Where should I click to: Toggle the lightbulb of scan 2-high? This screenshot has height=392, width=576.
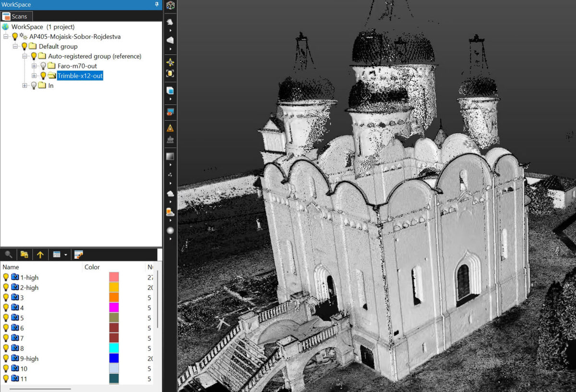coord(6,287)
